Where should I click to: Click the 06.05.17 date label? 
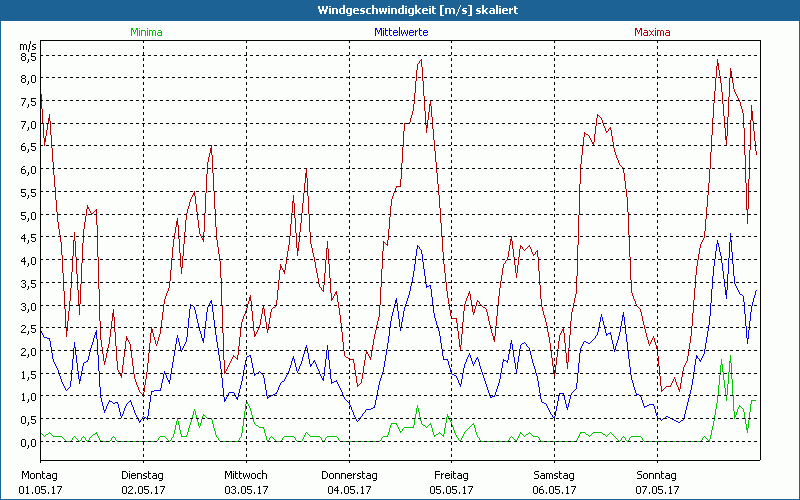tap(555, 491)
